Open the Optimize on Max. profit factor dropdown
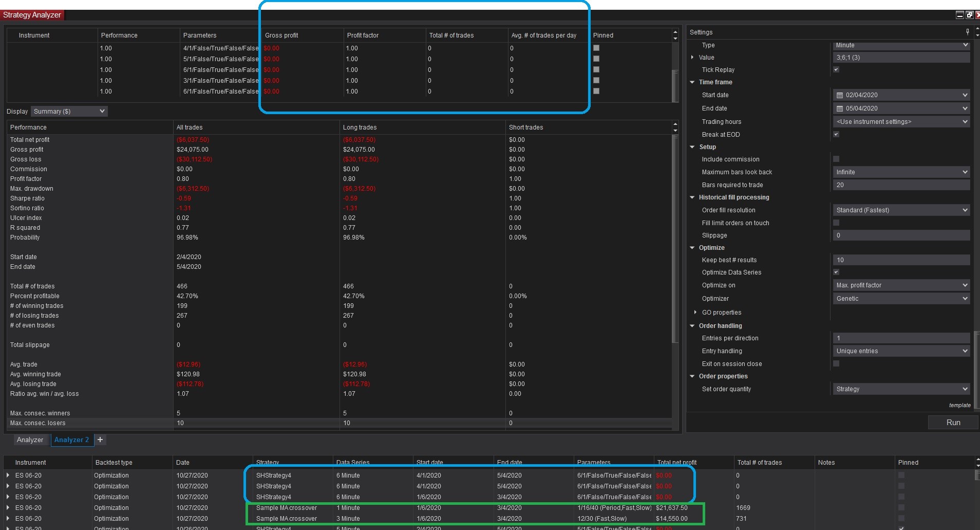The height and width of the screenshot is (530, 980). tap(901, 285)
